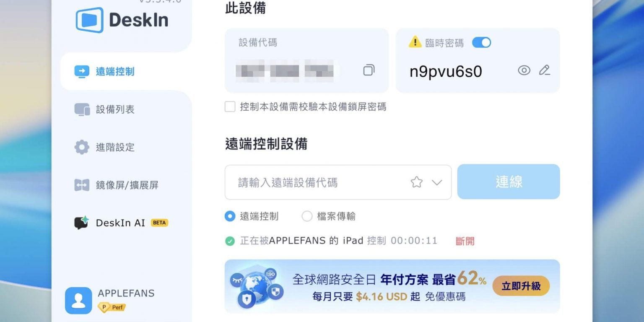The height and width of the screenshot is (322, 644).
Task: Click the 斷開 disconnect link
Action: [465, 241]
